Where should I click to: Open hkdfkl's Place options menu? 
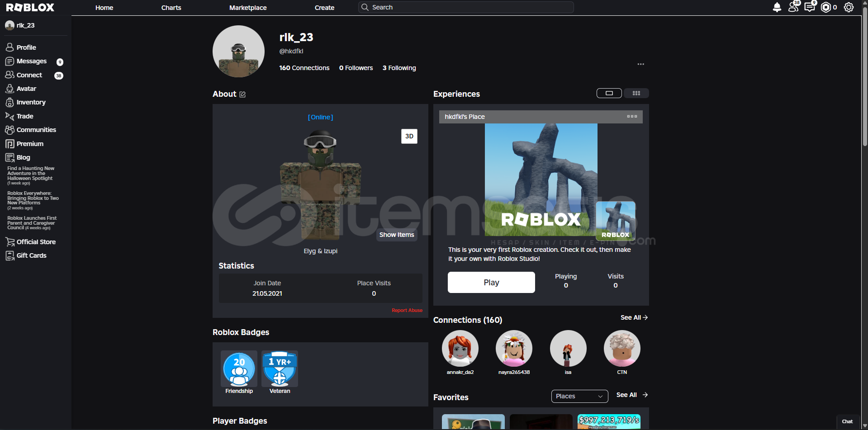tap(632, 117)
